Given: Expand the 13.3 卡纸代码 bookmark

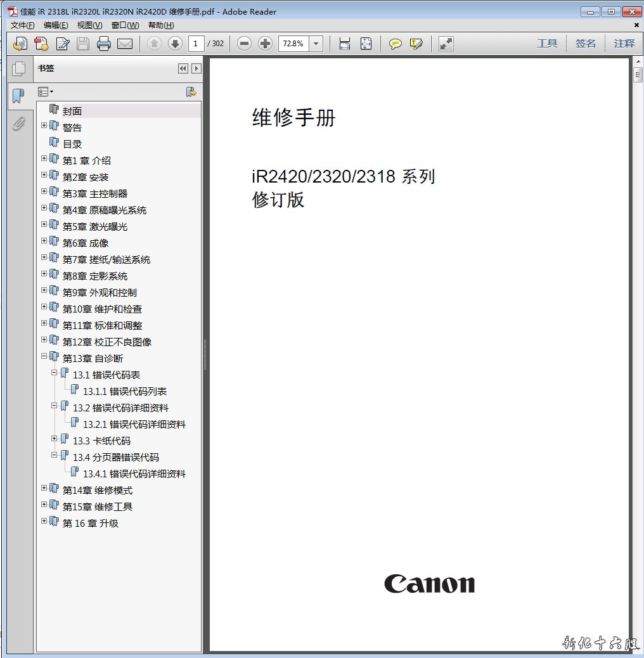Looking at the screenshot, I should pos(55,439).
